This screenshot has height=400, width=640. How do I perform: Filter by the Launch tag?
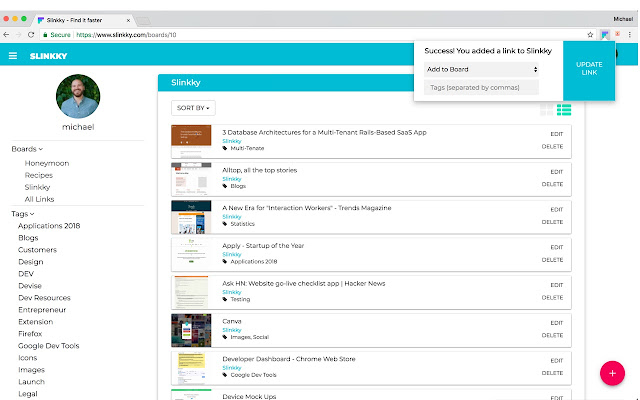coord(31,382)
